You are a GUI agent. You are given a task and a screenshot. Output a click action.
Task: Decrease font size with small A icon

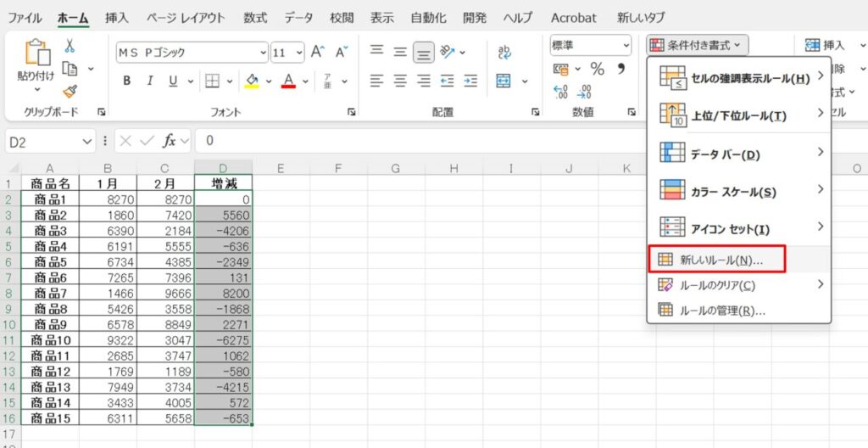click(x=342, y=52)
